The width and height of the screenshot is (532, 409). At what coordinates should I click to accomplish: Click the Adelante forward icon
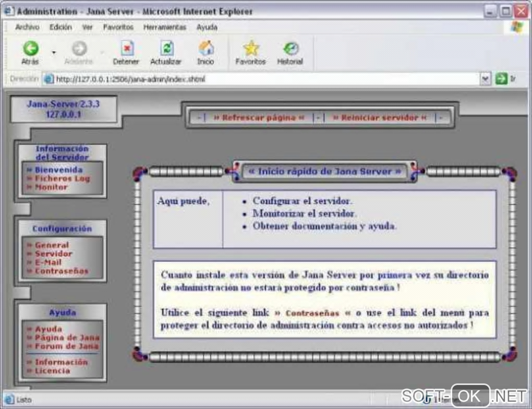pyautogui.click(x=79, y=49)
